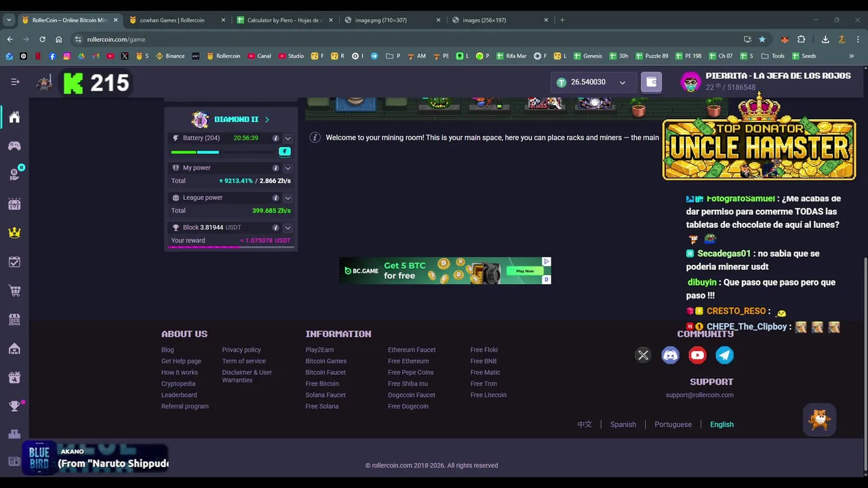Viewport: 868px width, 488px height.
Task: Open a new browser tab
Action: click(x=562, y=20)
